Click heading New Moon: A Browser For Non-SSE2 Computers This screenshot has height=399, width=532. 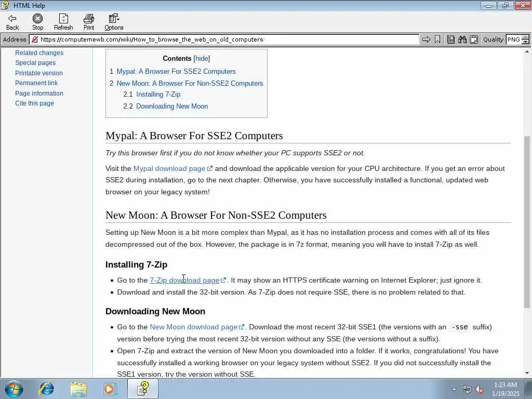click(216, 215)
